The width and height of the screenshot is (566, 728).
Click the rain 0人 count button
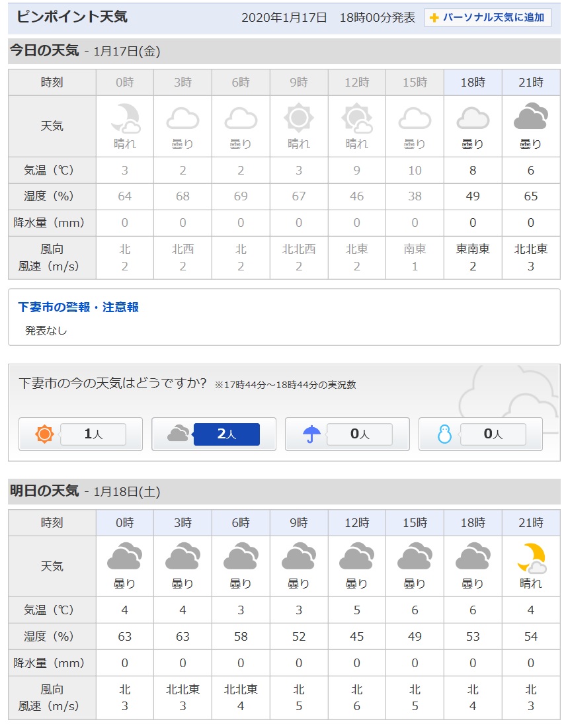point(360,434)
